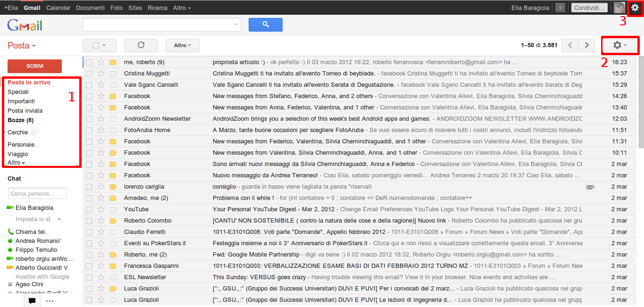Select checkbox for AndroidZoom Newsletter email
This screenshot has width=644, height=307.
[89, 119]
